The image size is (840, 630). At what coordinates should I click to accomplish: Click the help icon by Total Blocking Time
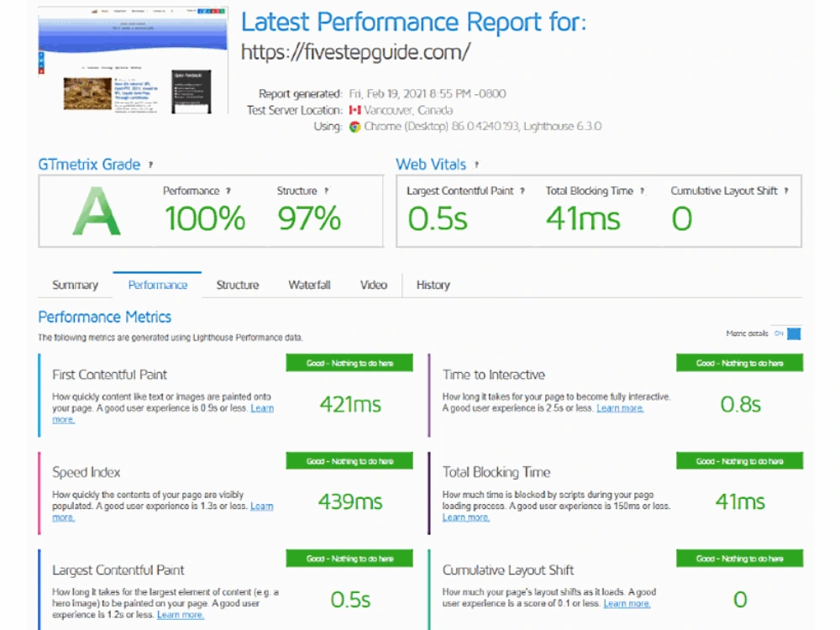(641, 191)
